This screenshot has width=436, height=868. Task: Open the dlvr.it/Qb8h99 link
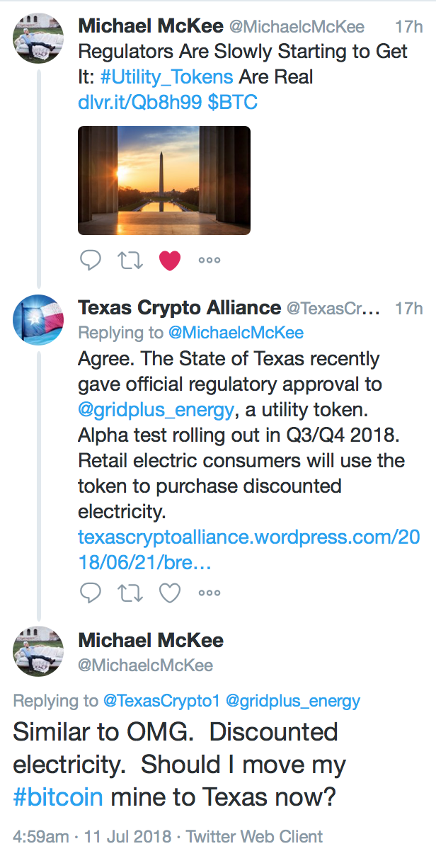pos(140,102)
